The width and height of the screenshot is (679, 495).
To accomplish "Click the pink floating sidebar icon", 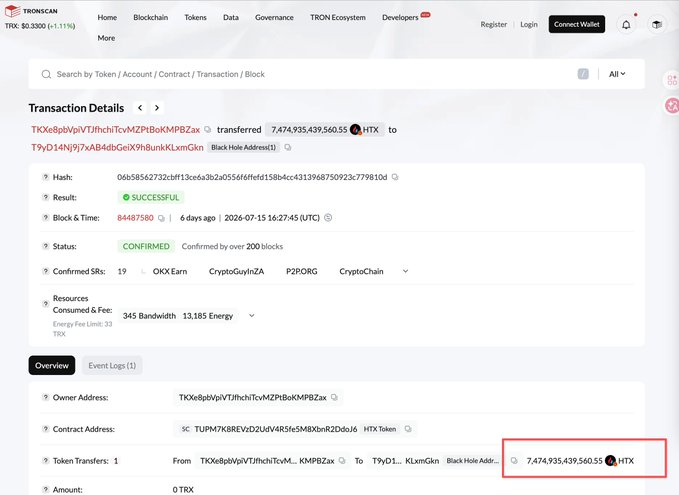I will coord(672,106).
